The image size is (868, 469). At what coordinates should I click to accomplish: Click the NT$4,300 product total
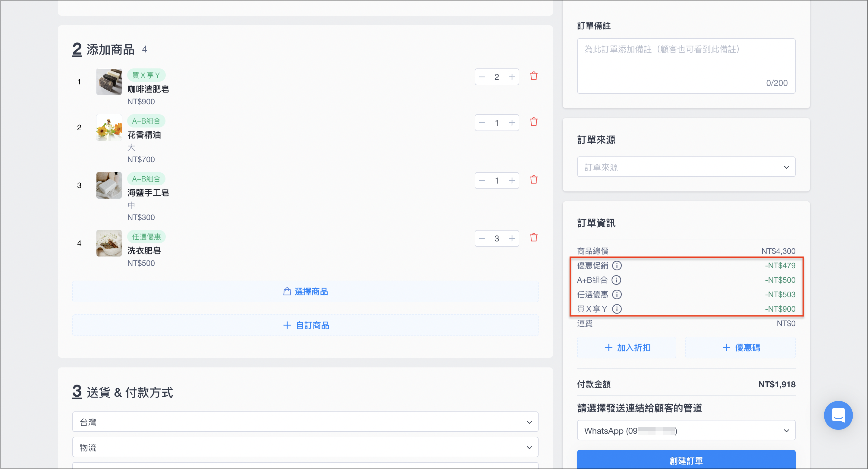coord(778,251)
